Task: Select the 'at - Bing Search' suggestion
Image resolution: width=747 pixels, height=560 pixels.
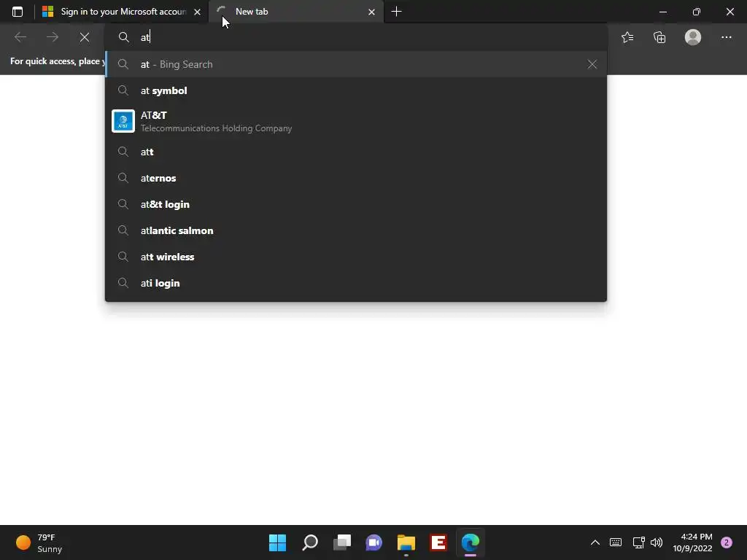Action: [355, 64]
